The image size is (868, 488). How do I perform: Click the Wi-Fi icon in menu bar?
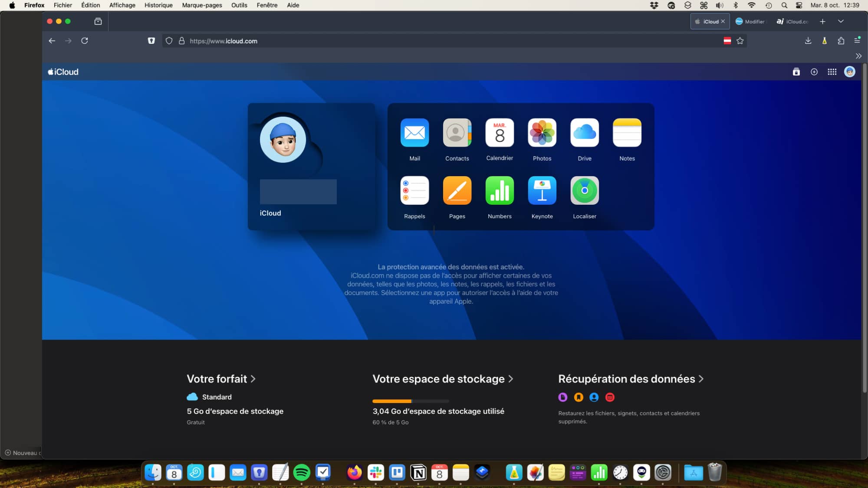pyautogui.click(x=752, y=5)
